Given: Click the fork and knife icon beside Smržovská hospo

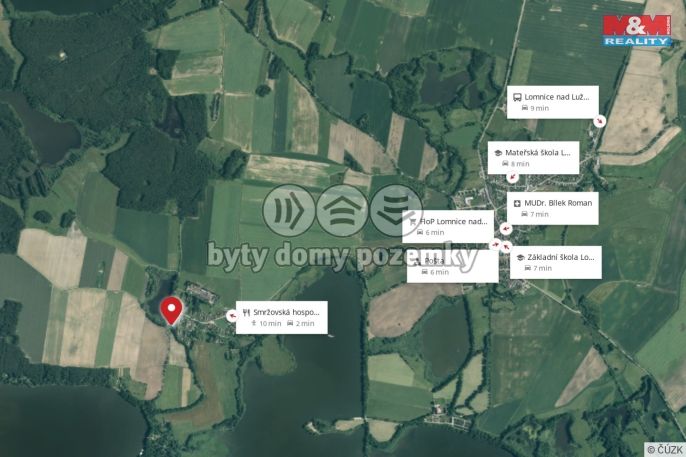Looking at the screenshot, I should [x=246, y=312].
